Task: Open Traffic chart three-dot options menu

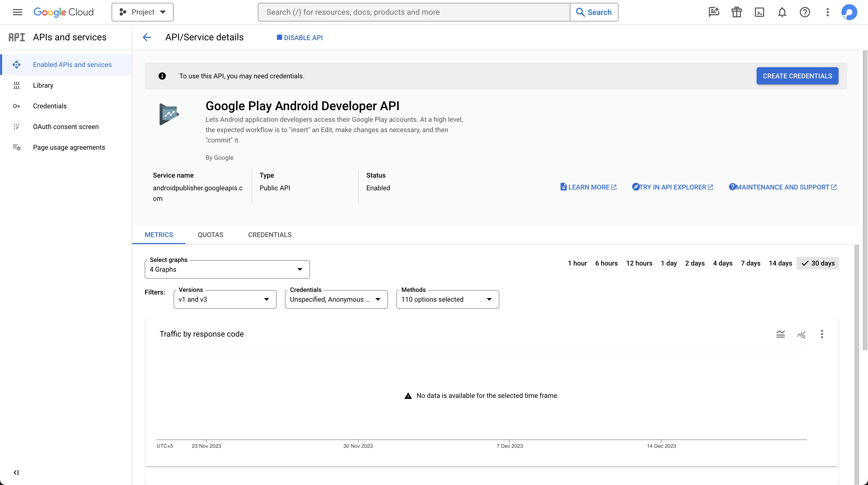Action: click(x=822, y=334)
